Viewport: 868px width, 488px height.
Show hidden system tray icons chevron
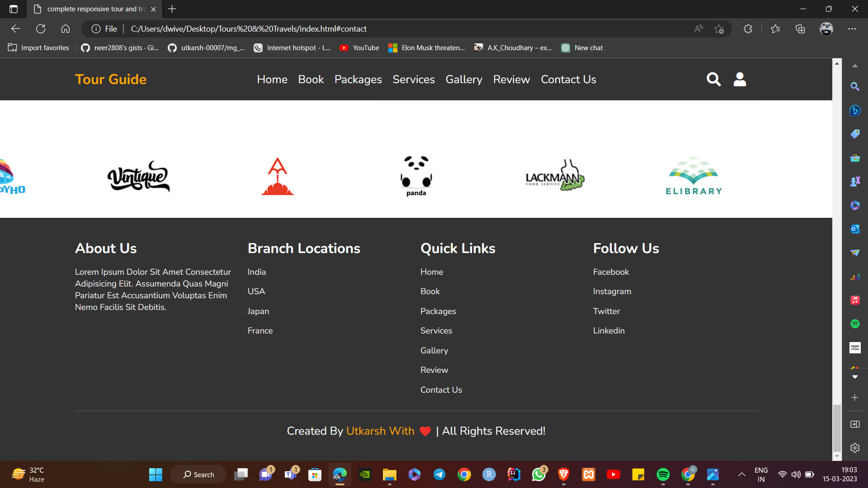tap(741, 474)
